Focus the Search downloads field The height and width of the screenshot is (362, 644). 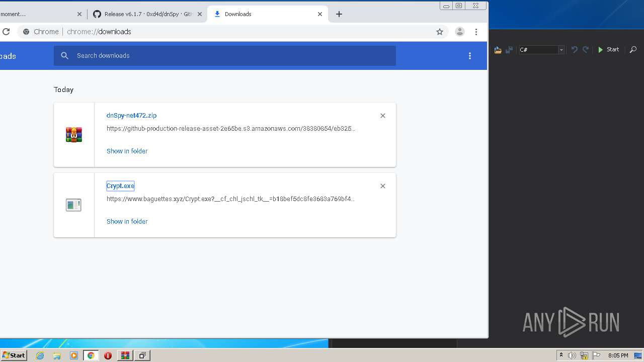pyautogui.click(x=225, y=56)
